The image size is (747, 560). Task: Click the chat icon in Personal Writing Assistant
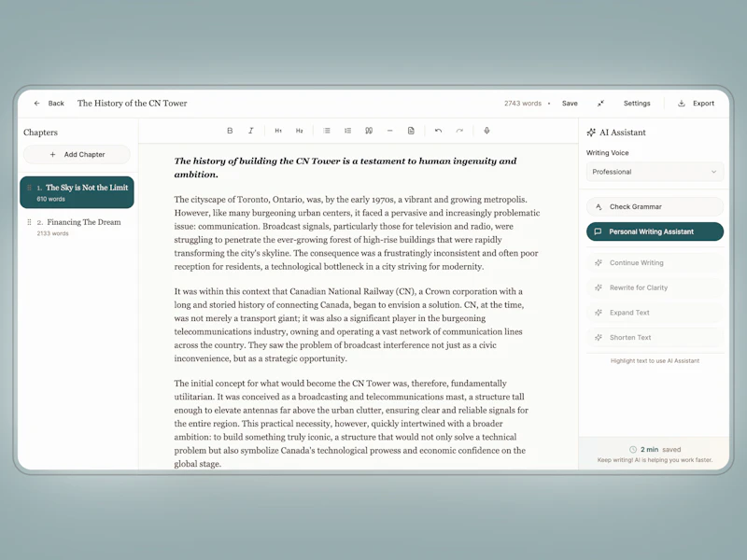tap(598, 231)
